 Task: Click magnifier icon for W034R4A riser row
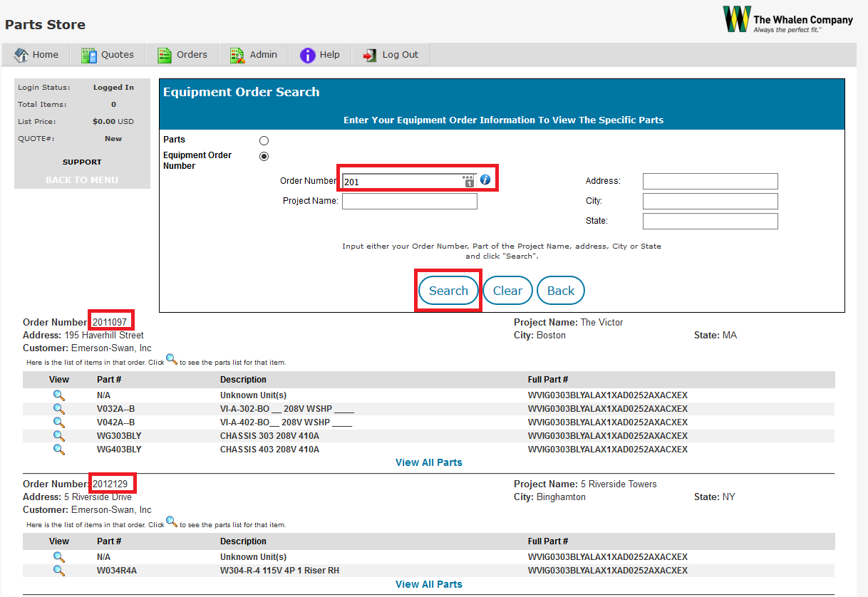59,571
